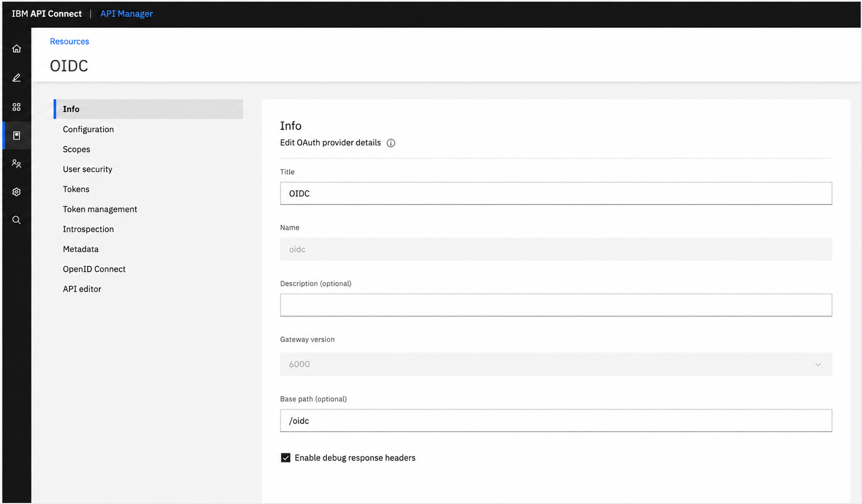Open the Settings gear icon in sidebar
862x504 pixels.
[x=16, y=192]
